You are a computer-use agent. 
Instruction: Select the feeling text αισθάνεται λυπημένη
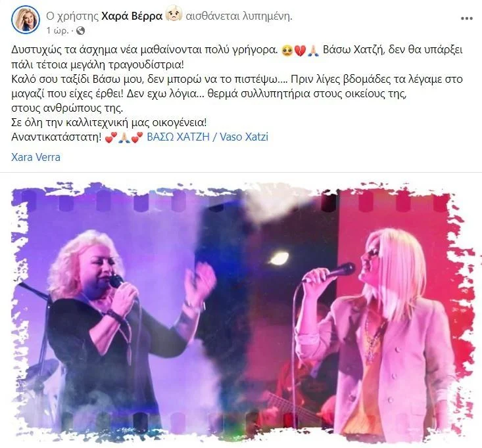pyautogui.click(x=239, y=16)
